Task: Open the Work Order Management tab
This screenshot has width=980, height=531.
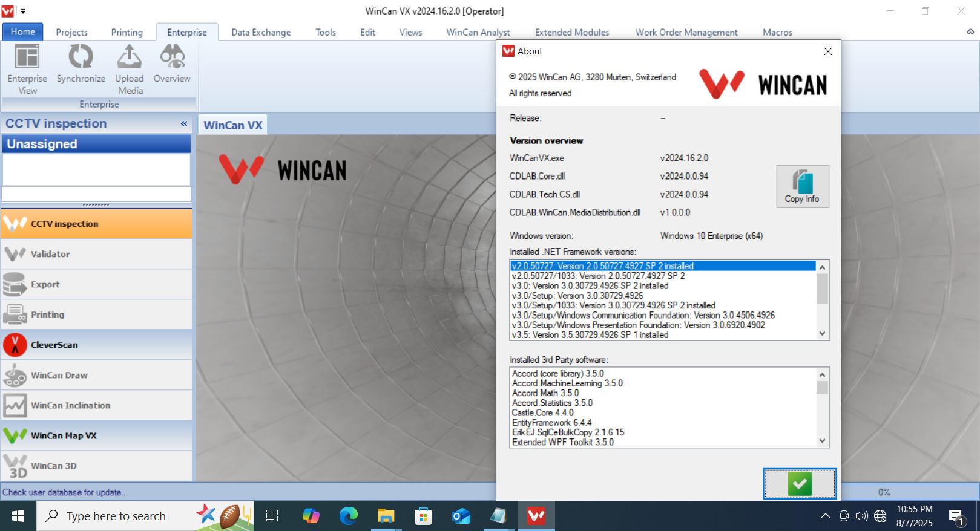Action: pos(686,32)
